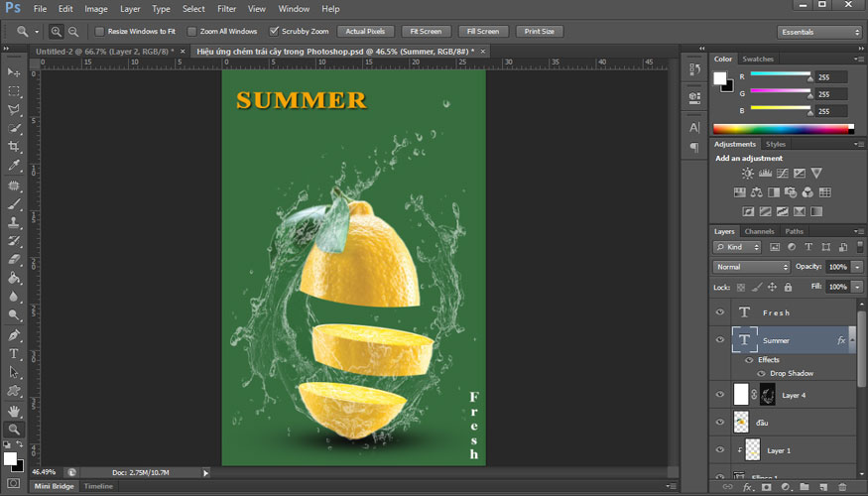The height and width of the screenshot is (496, 868).
Task: Select the Clone Stamp tool
Action: (13, 222)
